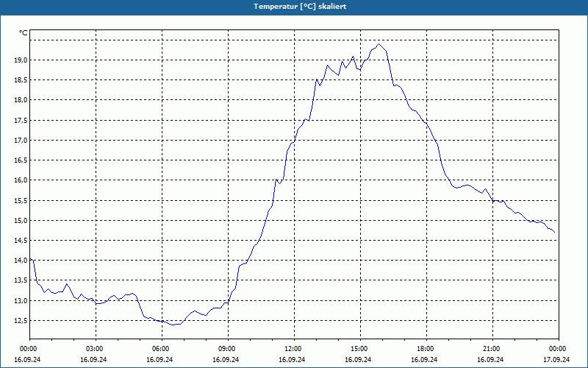The width and height of the screenshot is (588, 368).
Task: Click the 15:00 time axis label
Action: [x=360, y=349]
